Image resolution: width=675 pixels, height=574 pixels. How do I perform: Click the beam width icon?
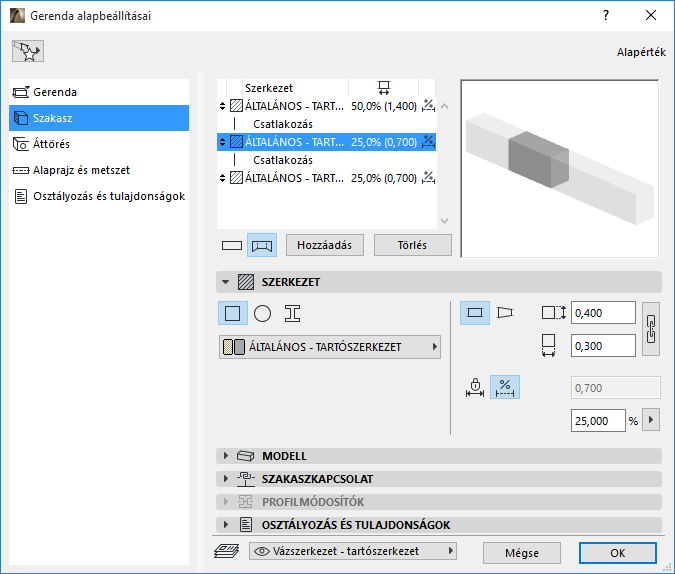[x=548, y=345]
